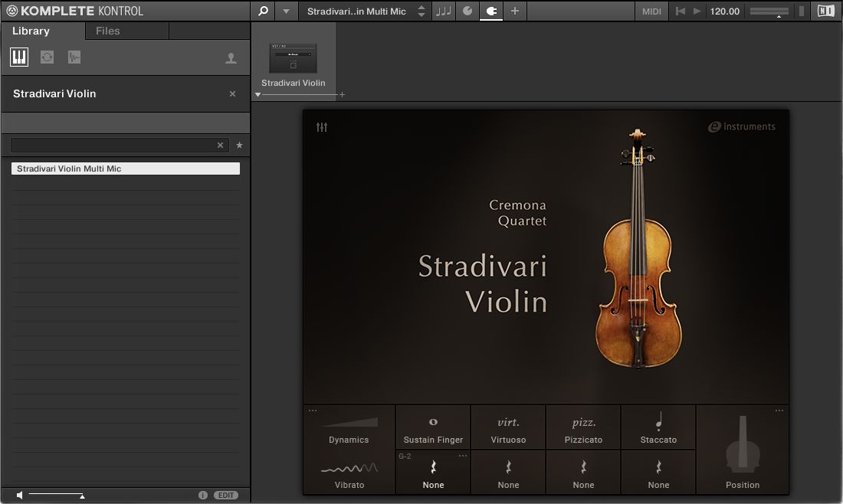843x504 pixels.
Task: Open the browser dropdown next to the magnifier
Action: (284, 11)
